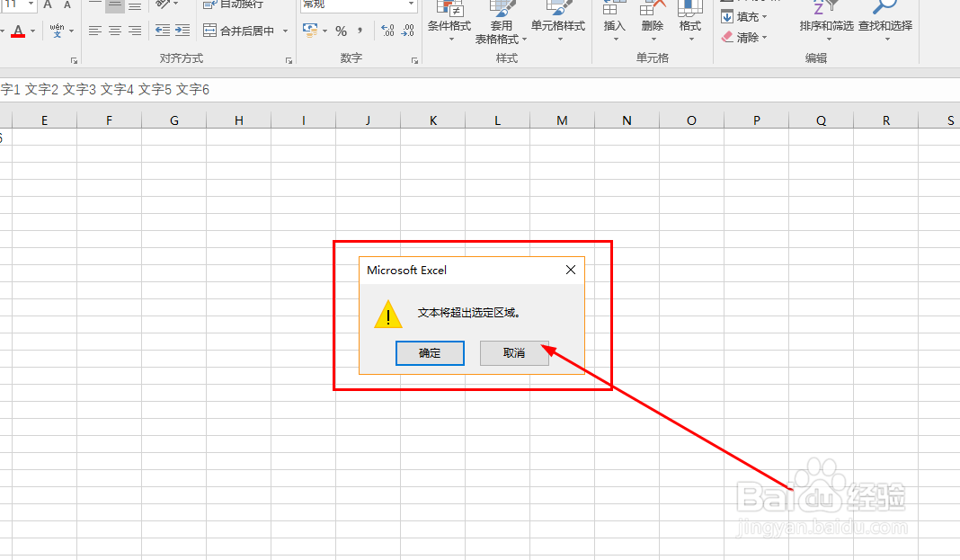Open the font color dropdown arrow

(x=33, y=31)
